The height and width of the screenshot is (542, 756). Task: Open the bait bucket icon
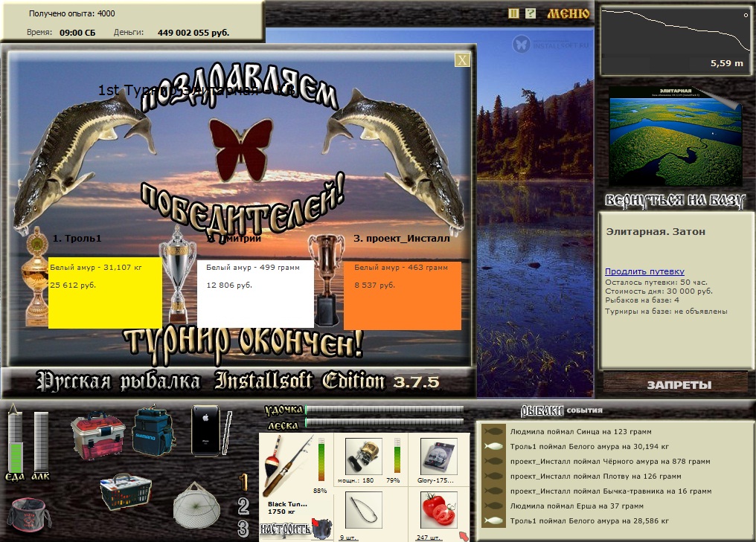(28, 514)
